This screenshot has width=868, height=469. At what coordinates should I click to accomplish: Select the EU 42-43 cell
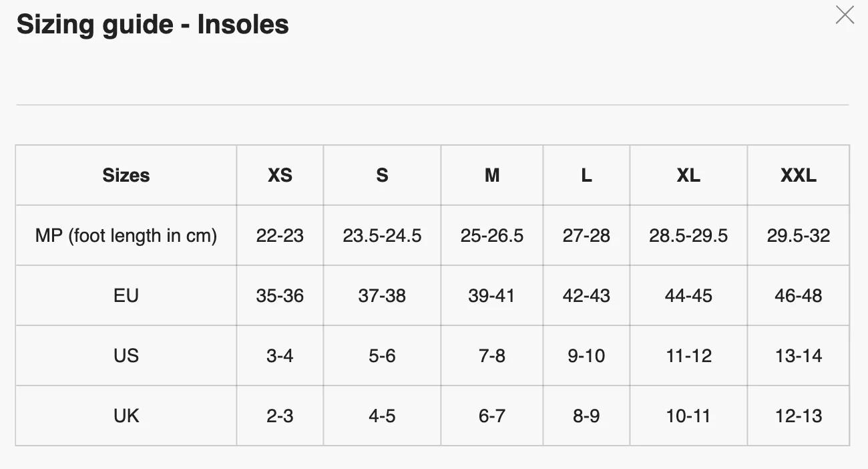pos(586,295)
